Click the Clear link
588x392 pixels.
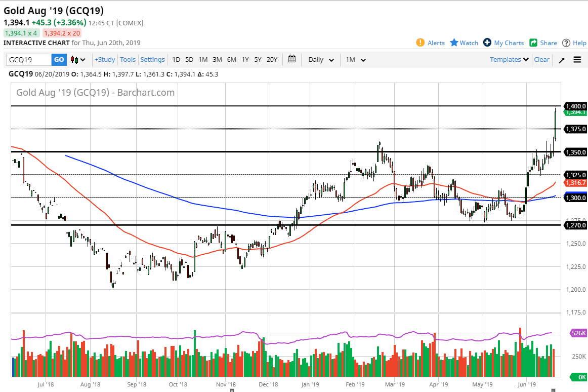(541, 60)
